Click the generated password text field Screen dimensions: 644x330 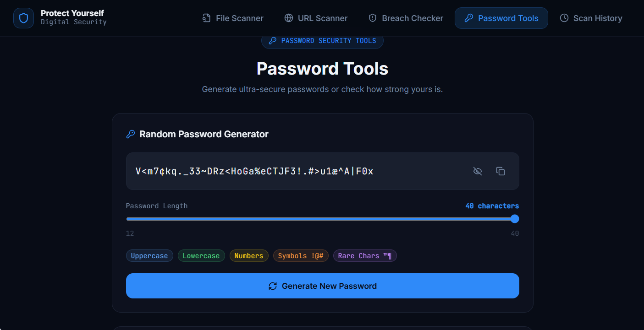tap(322, 171)
